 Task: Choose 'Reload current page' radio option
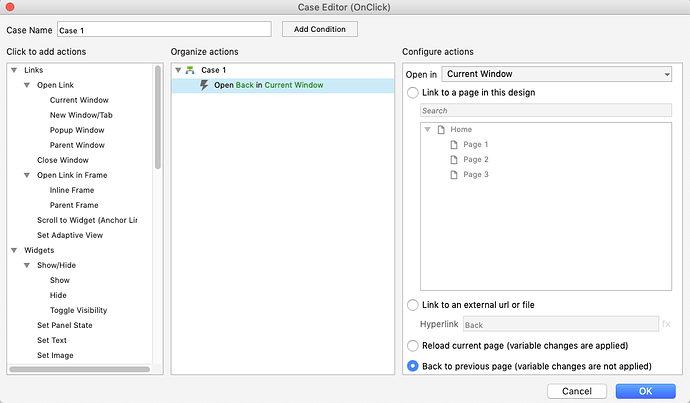[x=413, y=345]
